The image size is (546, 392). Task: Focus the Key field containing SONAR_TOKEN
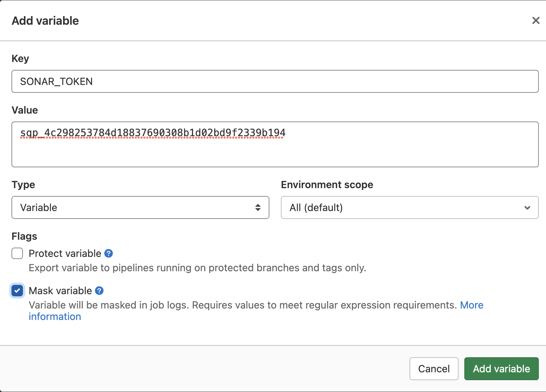(x=275, y=81)
